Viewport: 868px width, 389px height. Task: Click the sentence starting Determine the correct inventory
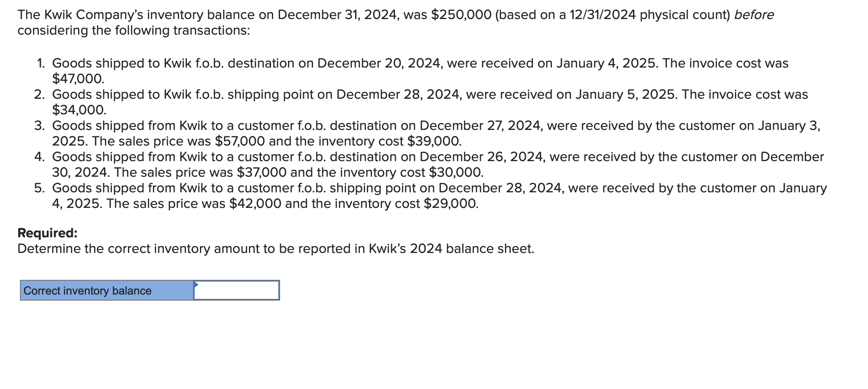click(x=276, y=249)
